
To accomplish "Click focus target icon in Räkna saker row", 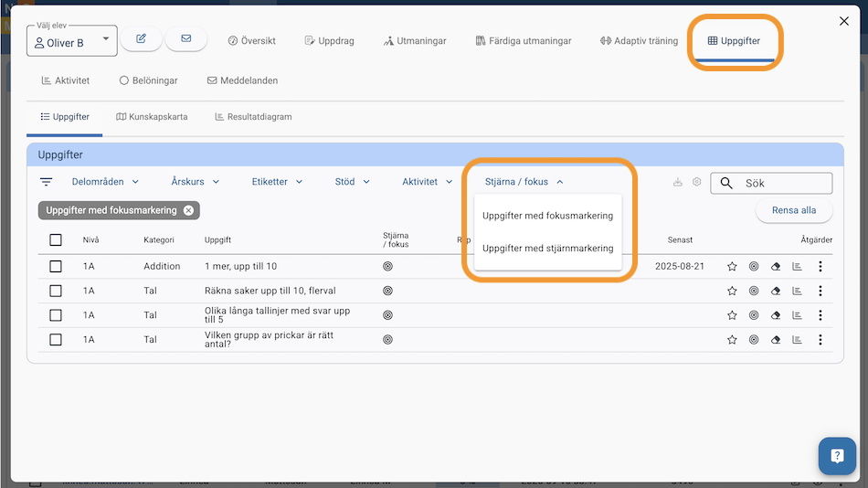I will 754,291.
